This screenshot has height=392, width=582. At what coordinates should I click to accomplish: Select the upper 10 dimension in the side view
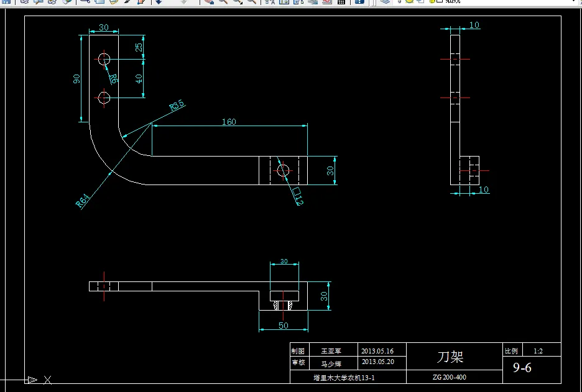click(474, 25)
